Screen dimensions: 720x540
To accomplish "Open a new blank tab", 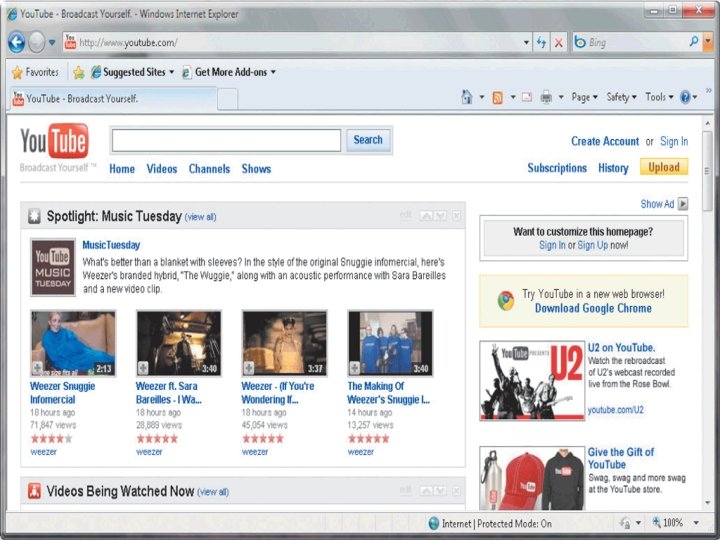I will (227, 99).
